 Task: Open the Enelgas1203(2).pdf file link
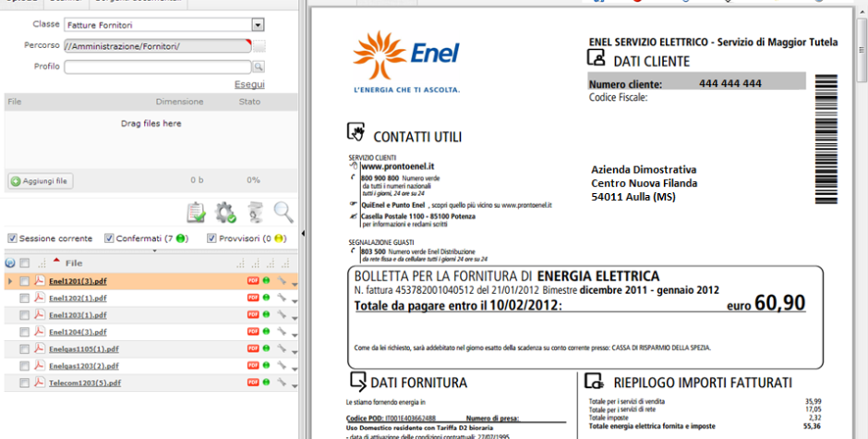coord(84,366)
